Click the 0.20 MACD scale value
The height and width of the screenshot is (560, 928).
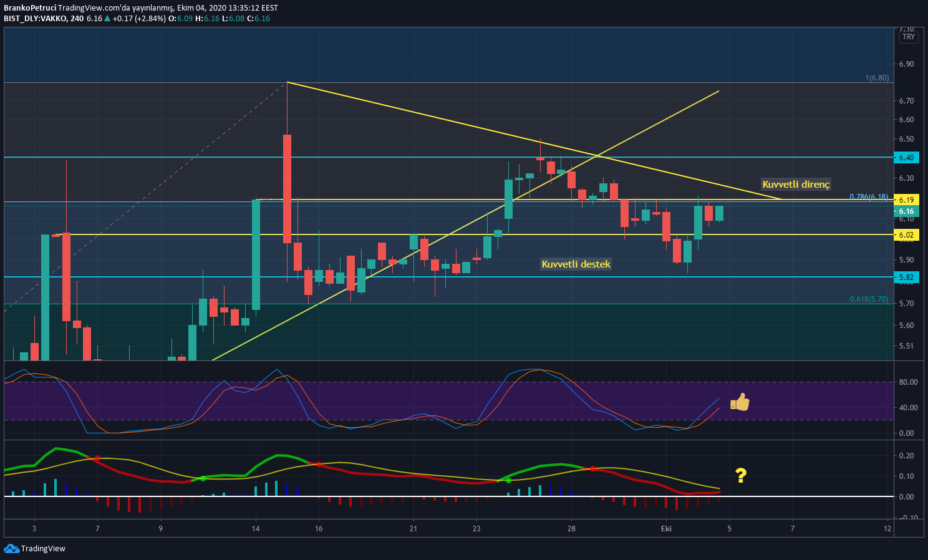coord(907,456)
